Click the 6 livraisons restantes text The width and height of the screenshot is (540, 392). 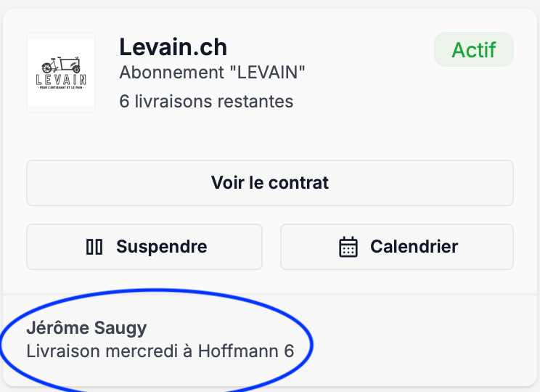(x=206, y=101)
